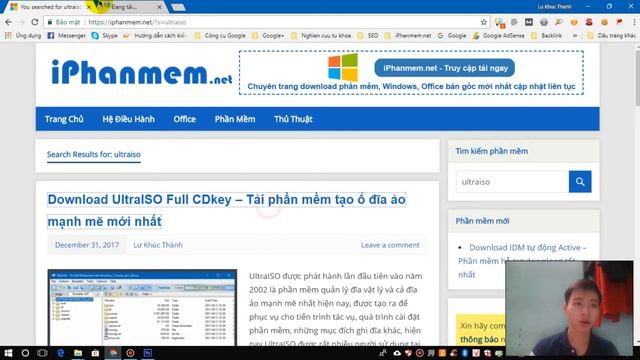This screenshot has height=360, width=640.
Task: Open the SEO bookmark folder
Action: pyautogui.click(x=368, y=36)
